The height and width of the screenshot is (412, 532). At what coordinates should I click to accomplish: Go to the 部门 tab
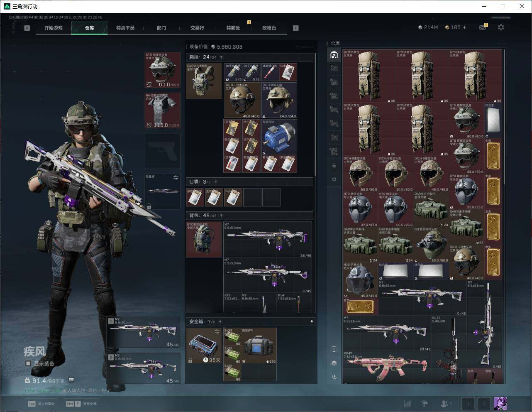(x=161, y=28)
